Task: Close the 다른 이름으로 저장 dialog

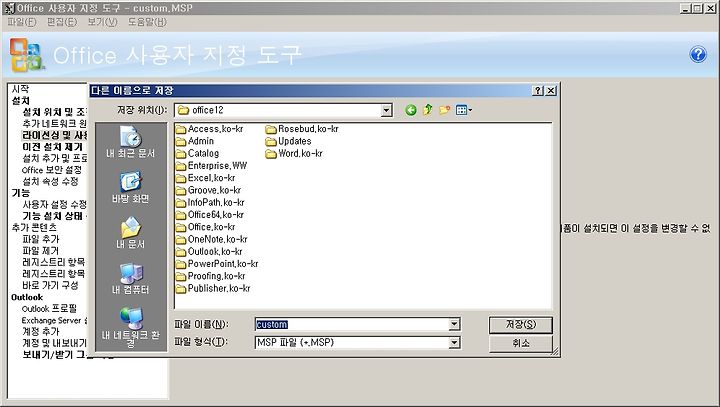Action: (551, 91)
